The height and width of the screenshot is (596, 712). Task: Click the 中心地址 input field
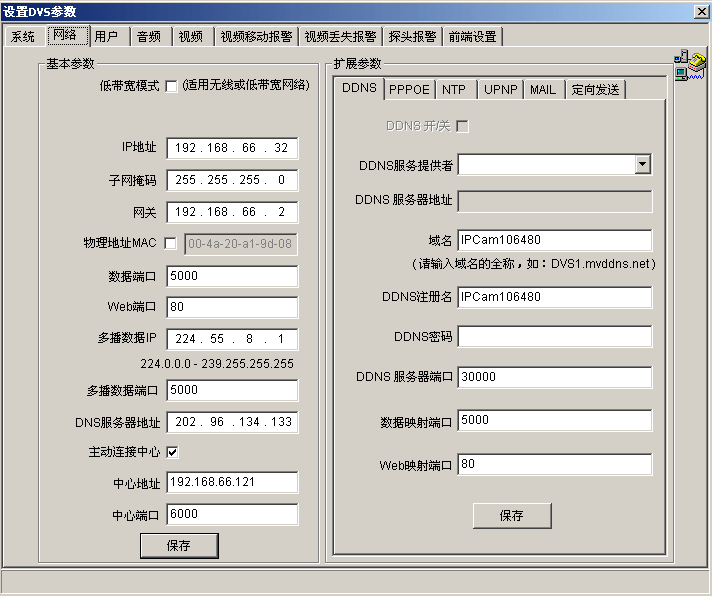click(x=232, y=483)
